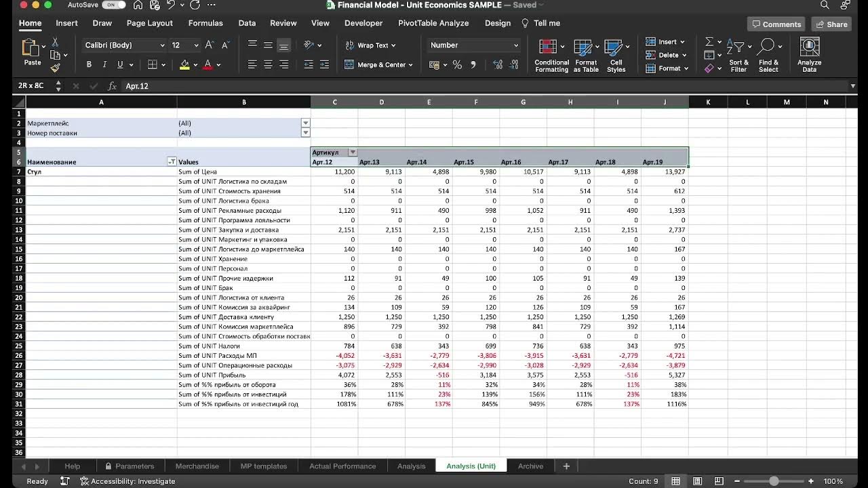Click the Decrease Decimal icon
868x488 pixels.
pyautogui.click(x=514, y=65)
